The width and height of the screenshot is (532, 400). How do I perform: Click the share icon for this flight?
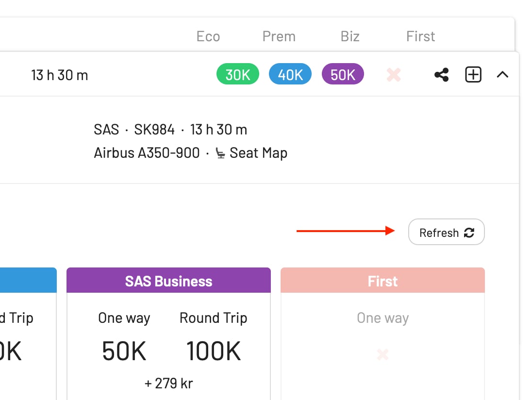click(x=441, y=74)
